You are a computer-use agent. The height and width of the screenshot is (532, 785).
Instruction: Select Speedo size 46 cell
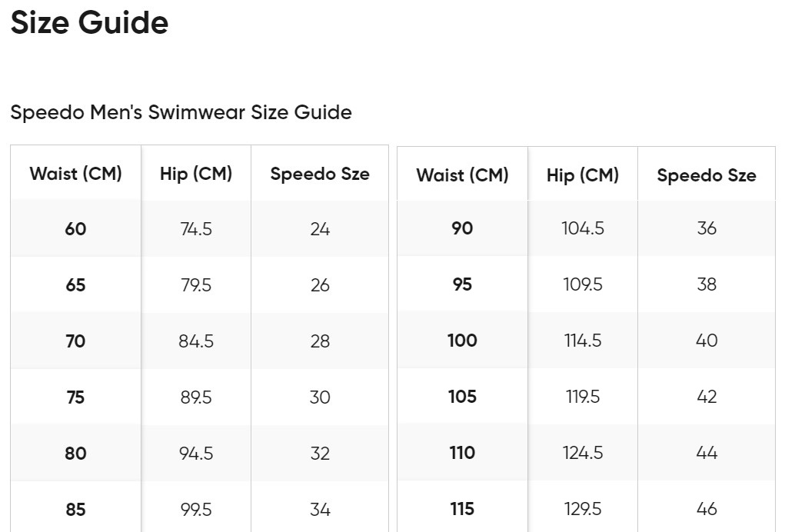(707, 509)
